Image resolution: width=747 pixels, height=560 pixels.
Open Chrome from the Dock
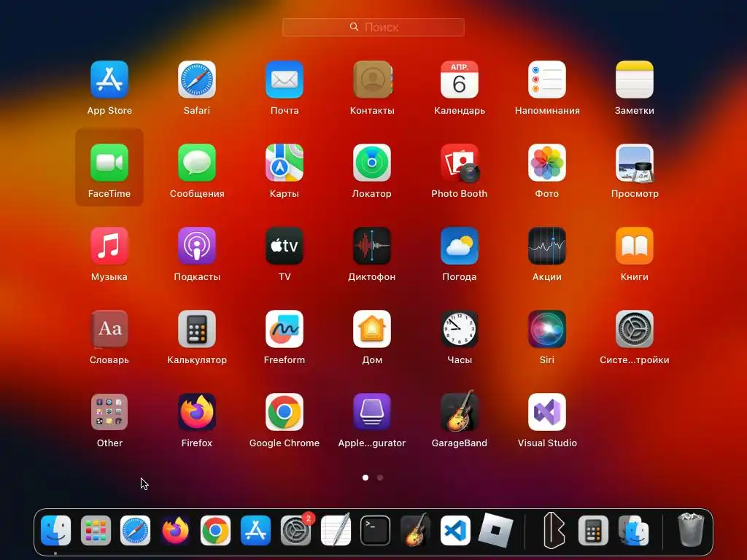pos(215,531)
